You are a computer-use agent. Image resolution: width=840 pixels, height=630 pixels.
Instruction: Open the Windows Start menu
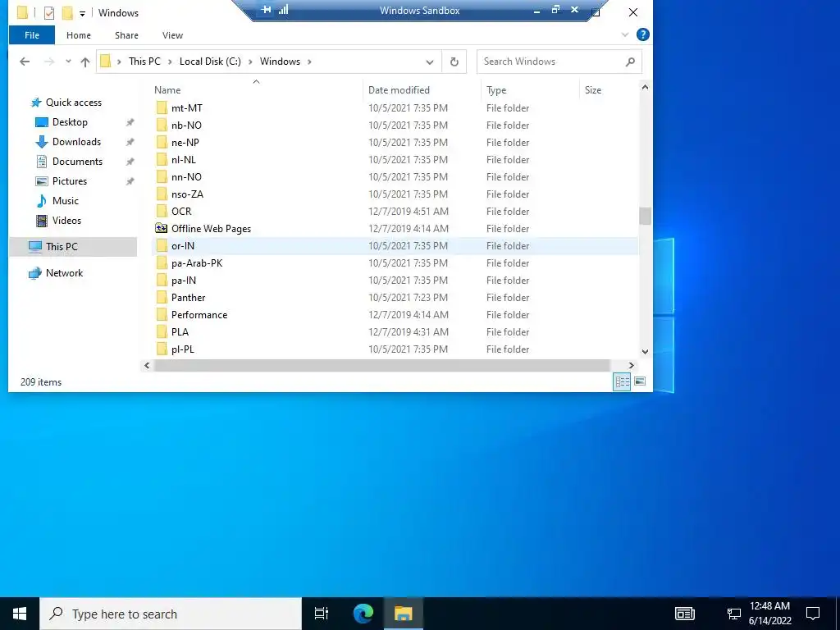coord(20,614)
